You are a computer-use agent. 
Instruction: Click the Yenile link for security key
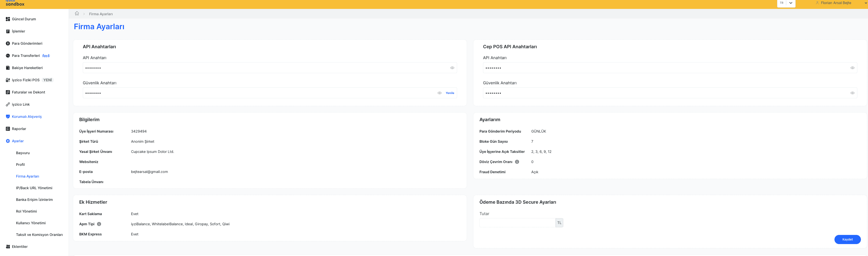(450, 93)
